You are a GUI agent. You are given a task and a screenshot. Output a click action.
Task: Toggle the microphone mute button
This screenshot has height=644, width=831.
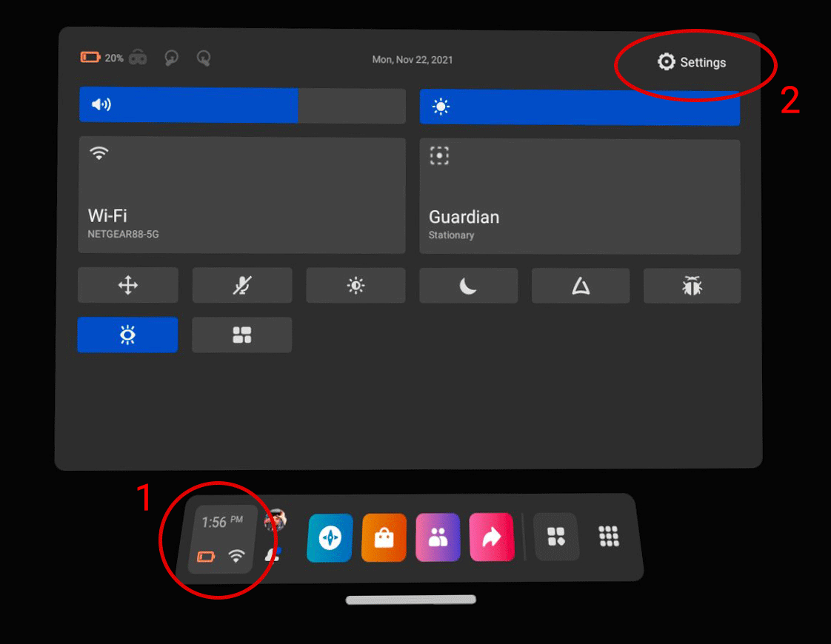point(242,286)
